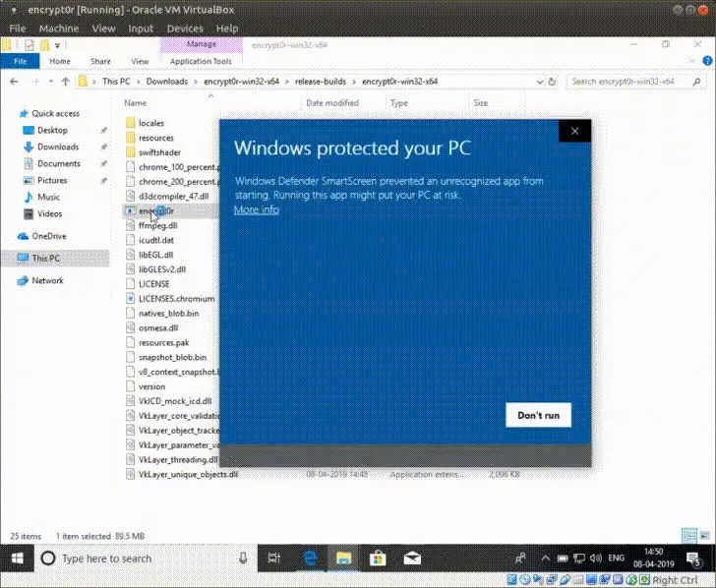Open the Explorer File ribbon tab

coord(20,61)
